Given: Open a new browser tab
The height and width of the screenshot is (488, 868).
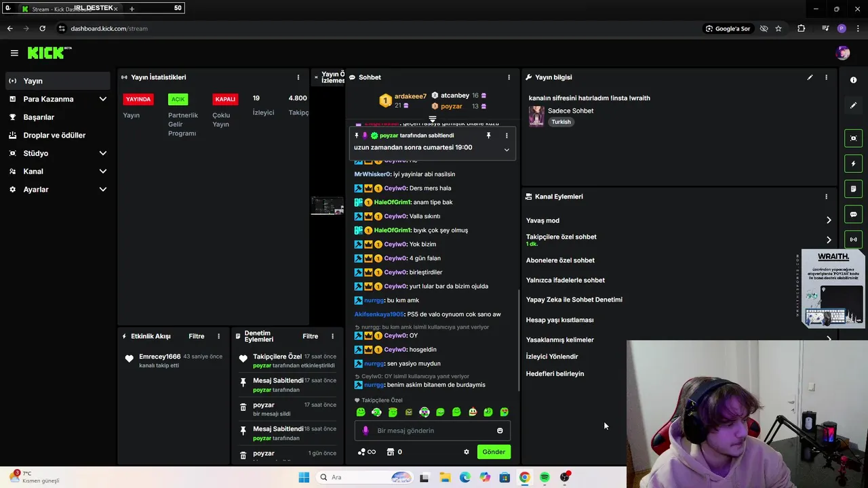Looking at the screenshot, I should (x=132, y=9).
